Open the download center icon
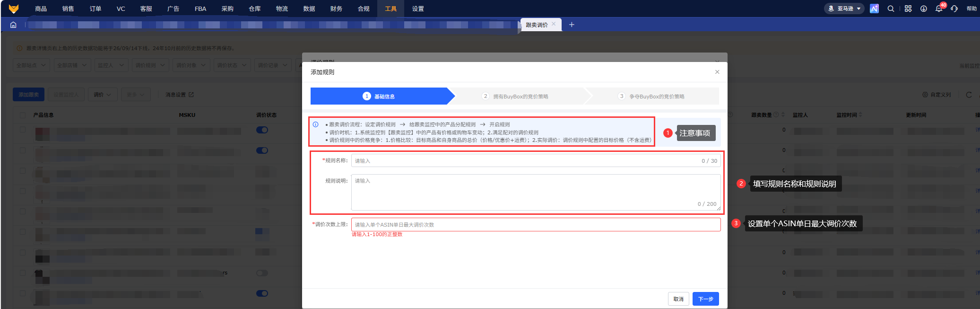Screen dimensions: 980x309 tap(923, 9)
